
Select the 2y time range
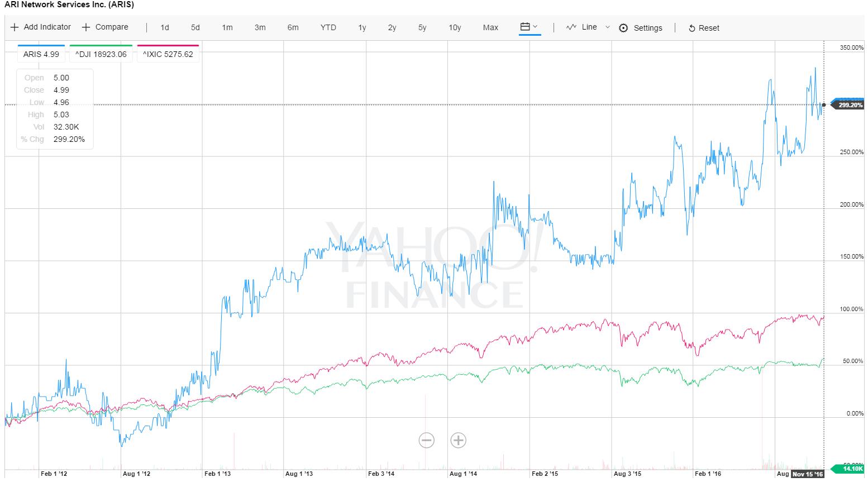[392, 27]
